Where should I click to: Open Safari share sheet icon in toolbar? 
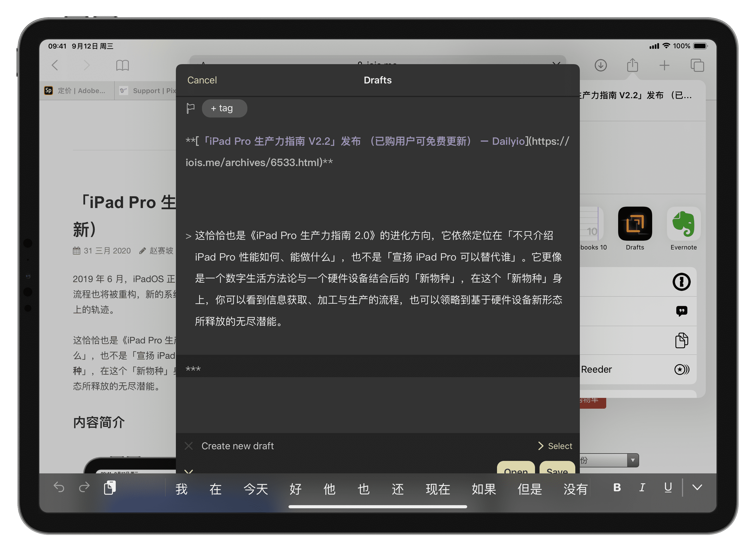(632, 66)
